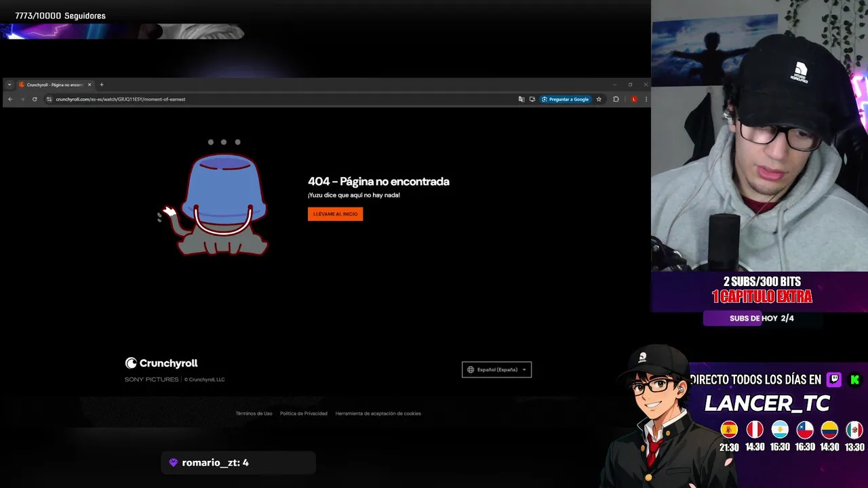Click the 21:30 time under Spain flag
The height and width of the screenshot is (488, 868).
pos(729,447)
